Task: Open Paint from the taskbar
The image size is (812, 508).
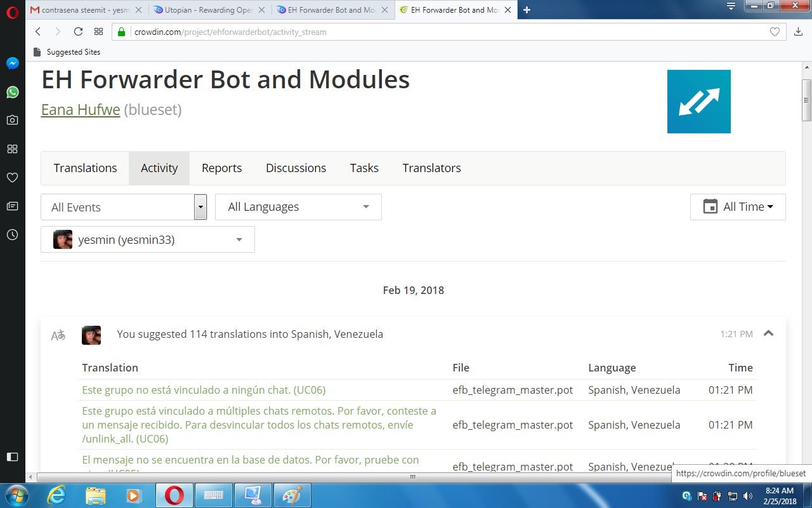Action: pyautogui.click(x=292, y=495)
